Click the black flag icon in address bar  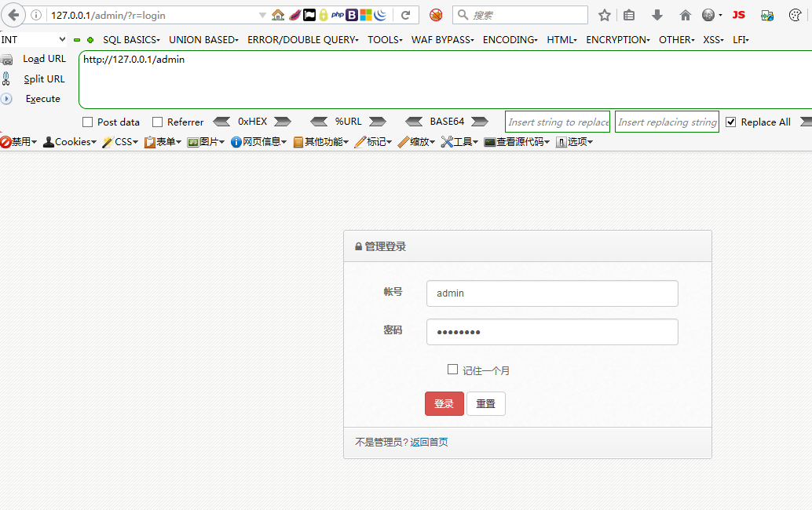tap(309, 15)
